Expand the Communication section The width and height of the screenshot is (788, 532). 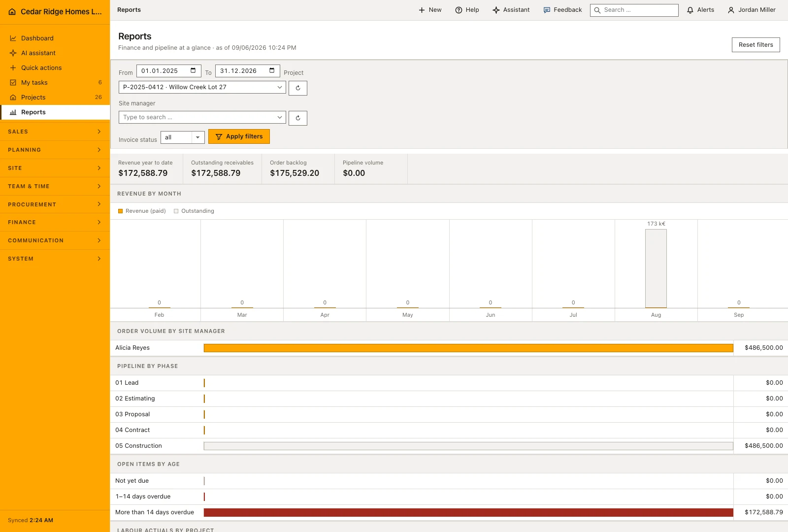coord(55,240)
